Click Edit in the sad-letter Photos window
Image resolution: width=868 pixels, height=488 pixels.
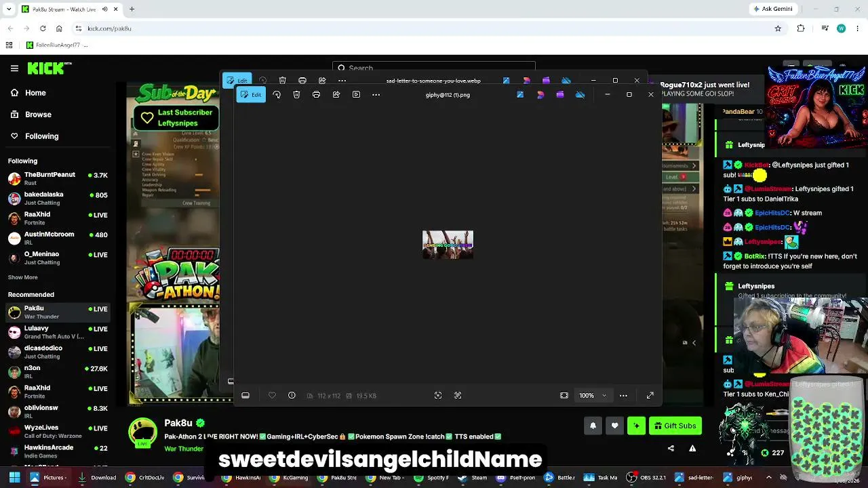coord(237,81)
